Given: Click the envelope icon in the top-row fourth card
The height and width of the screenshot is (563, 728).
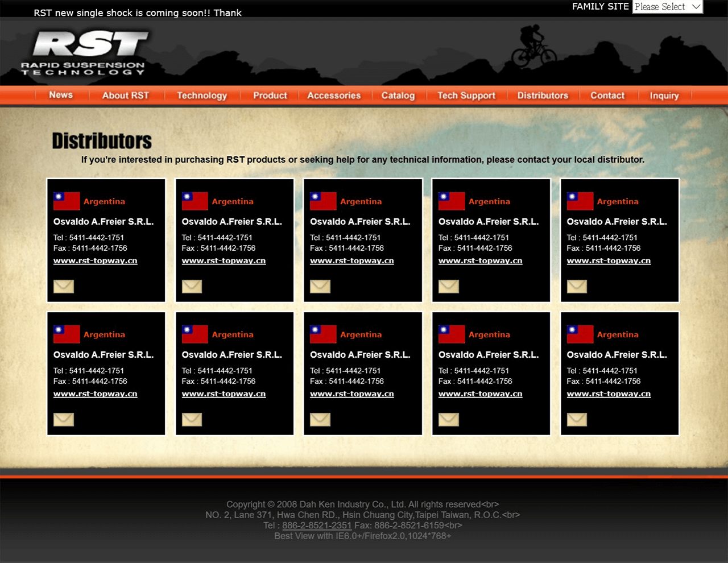Looking at the screenshot, I should coord(449,286).
